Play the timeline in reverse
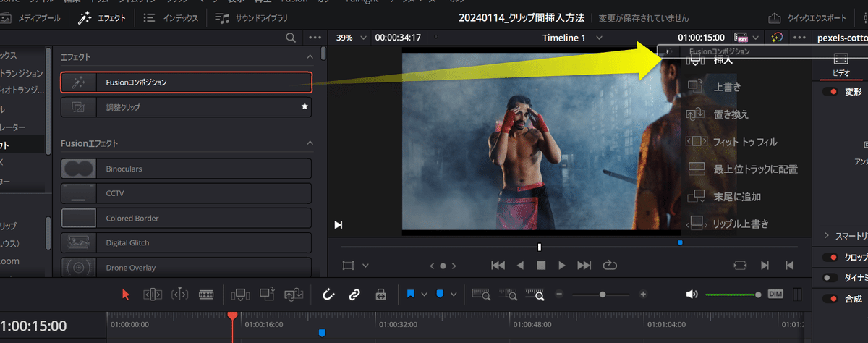The width and height of the screenshot is (868, 343). [x=520, y=266]
